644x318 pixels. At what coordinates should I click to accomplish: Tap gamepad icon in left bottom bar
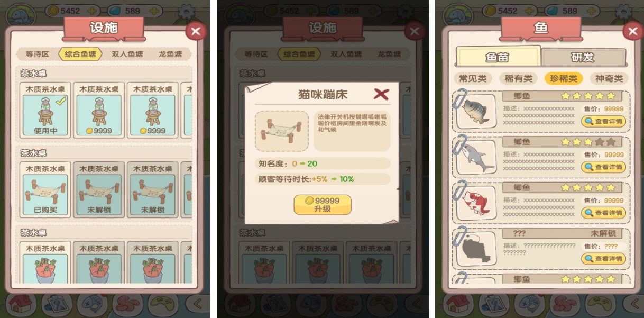pyautogui.click(x=164, y=305)
